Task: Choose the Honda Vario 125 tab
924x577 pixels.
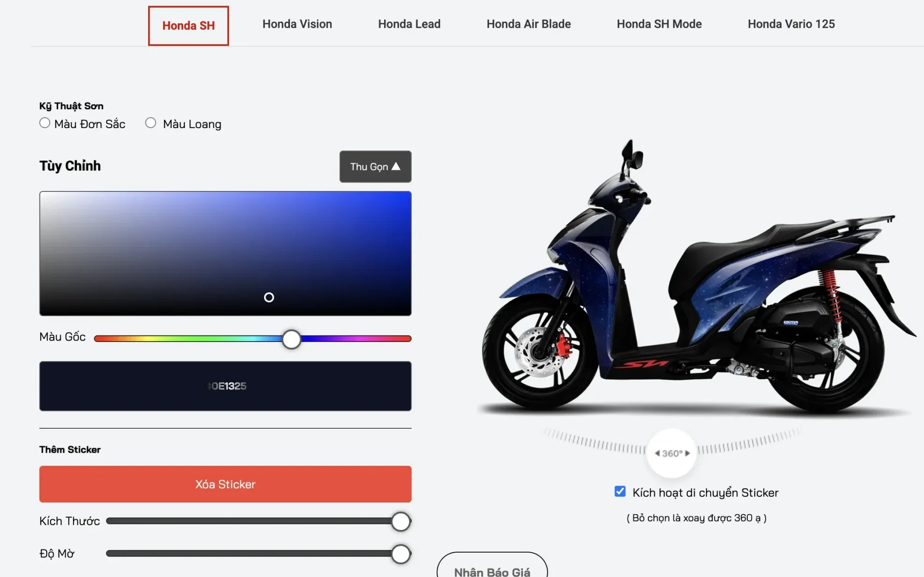Action: point(791,24)
